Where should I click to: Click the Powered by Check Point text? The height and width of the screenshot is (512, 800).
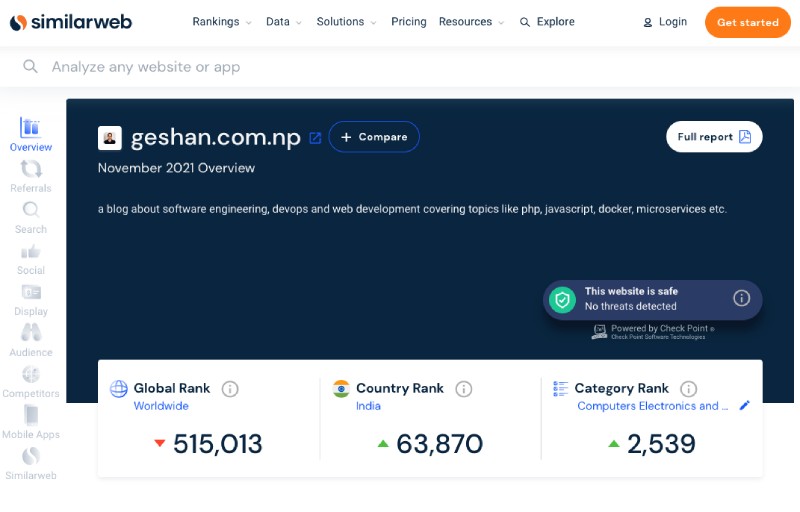[x=662, y=328]
